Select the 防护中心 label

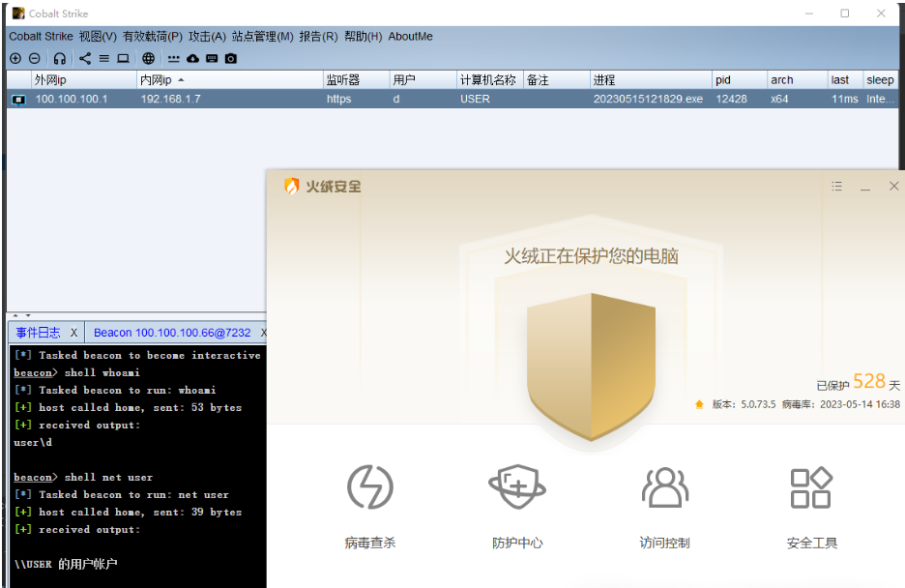point(517,543)
